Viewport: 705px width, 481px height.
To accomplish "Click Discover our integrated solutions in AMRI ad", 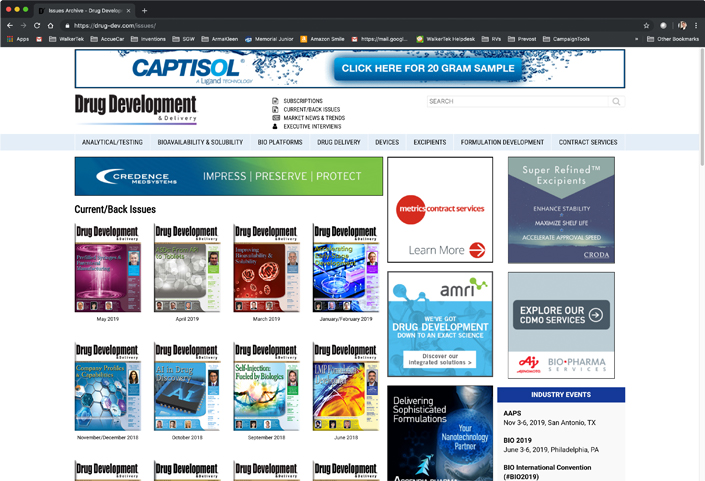I will pos(440,359).
